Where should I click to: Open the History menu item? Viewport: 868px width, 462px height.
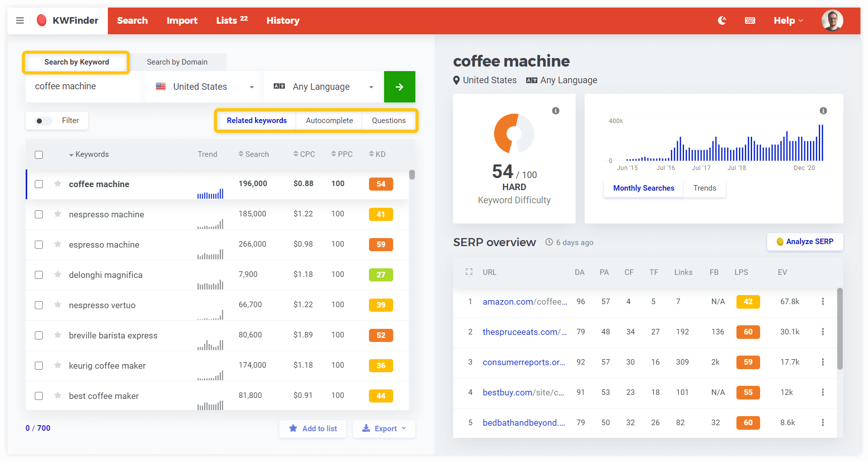283,21
